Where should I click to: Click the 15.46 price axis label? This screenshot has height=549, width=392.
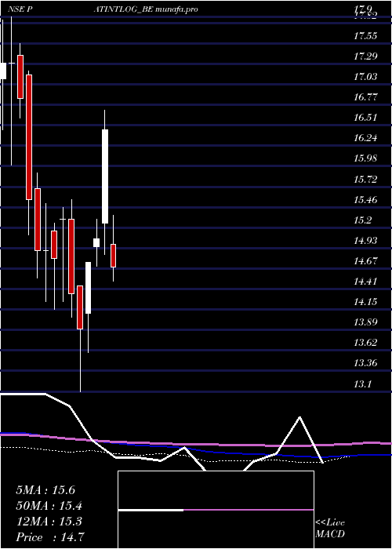point(365,200)
